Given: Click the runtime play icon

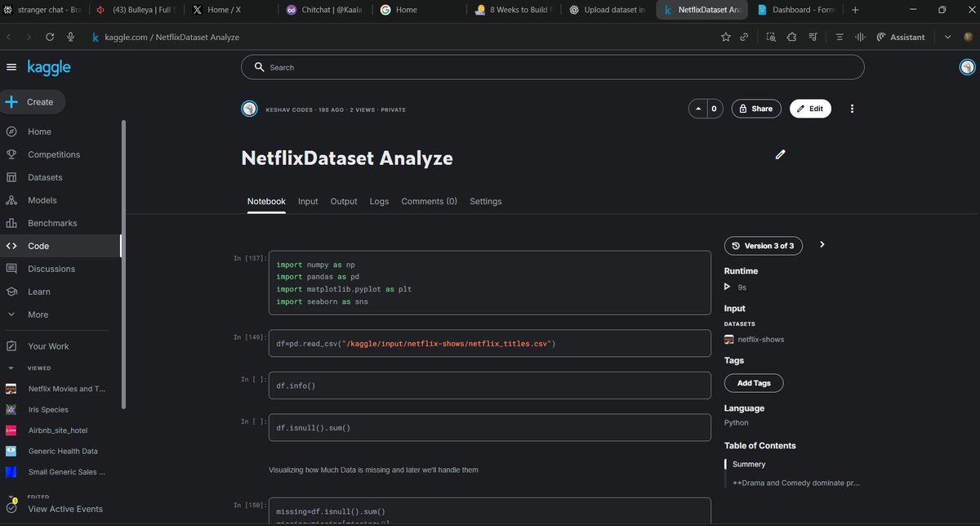Looking at the screenshot, I should 728,287.
